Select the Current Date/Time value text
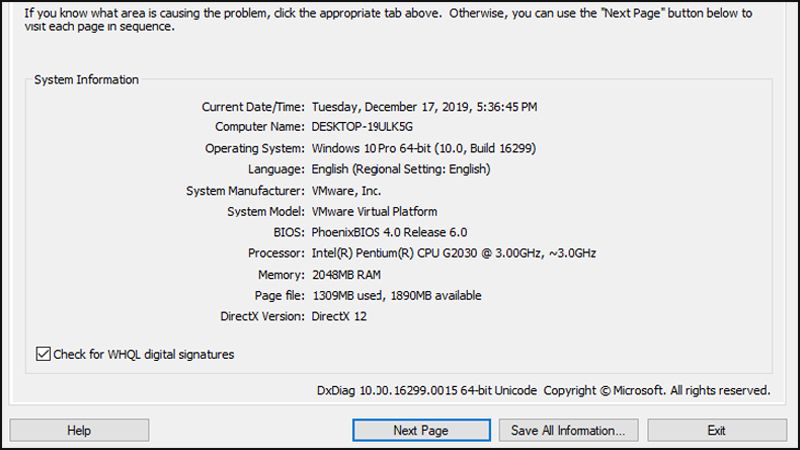Image resolution: width=800 pixels, height=450 pixels. (422, 106)
